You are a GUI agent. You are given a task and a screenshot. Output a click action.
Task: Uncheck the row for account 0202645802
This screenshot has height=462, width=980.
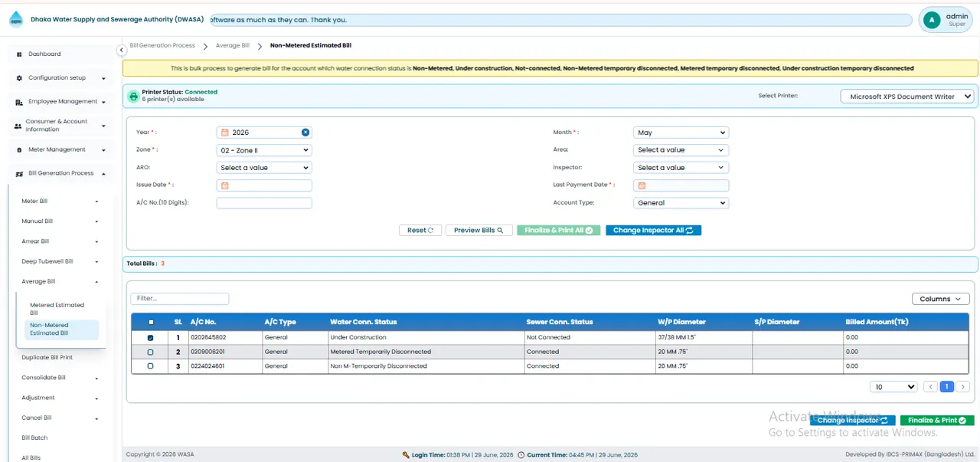click(x=150, y=338)
